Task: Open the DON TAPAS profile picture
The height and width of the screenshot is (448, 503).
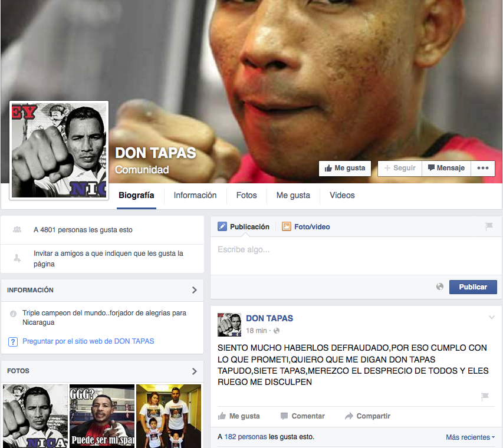Action: click(x=59, y=150)
